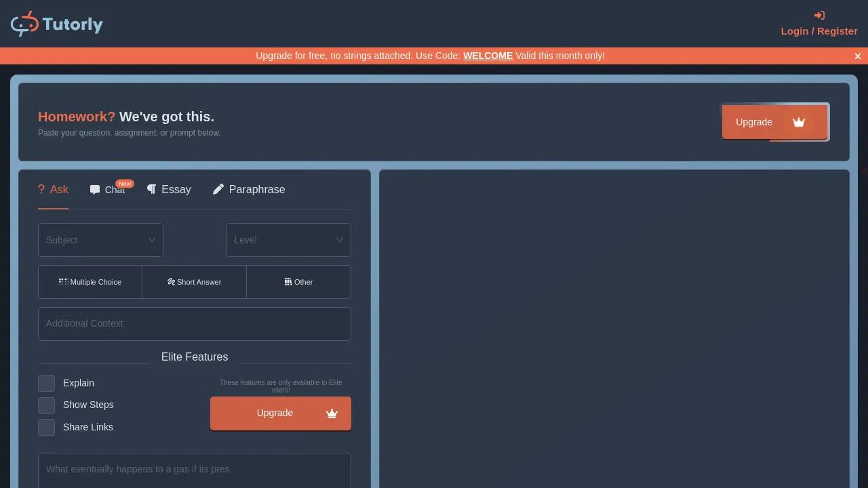Screen dimensions: 868x488
Task: Click the crown icon in Elite Upgrade button
Action: (x=332, y=413)
